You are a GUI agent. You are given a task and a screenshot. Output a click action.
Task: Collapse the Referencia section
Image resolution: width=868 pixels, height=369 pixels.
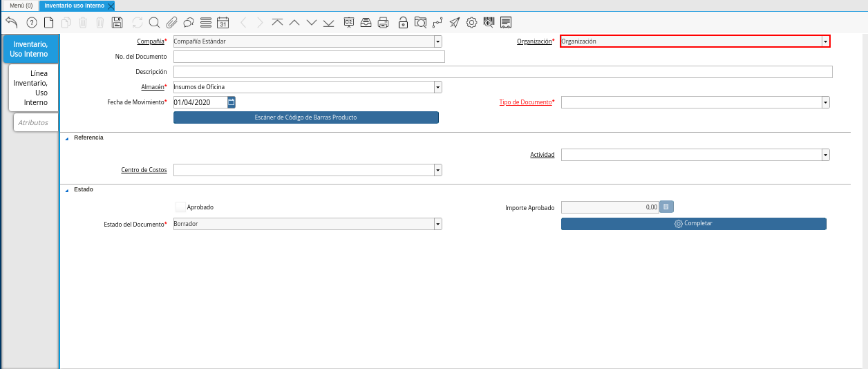pyautogui.click(x=67, y=138)
